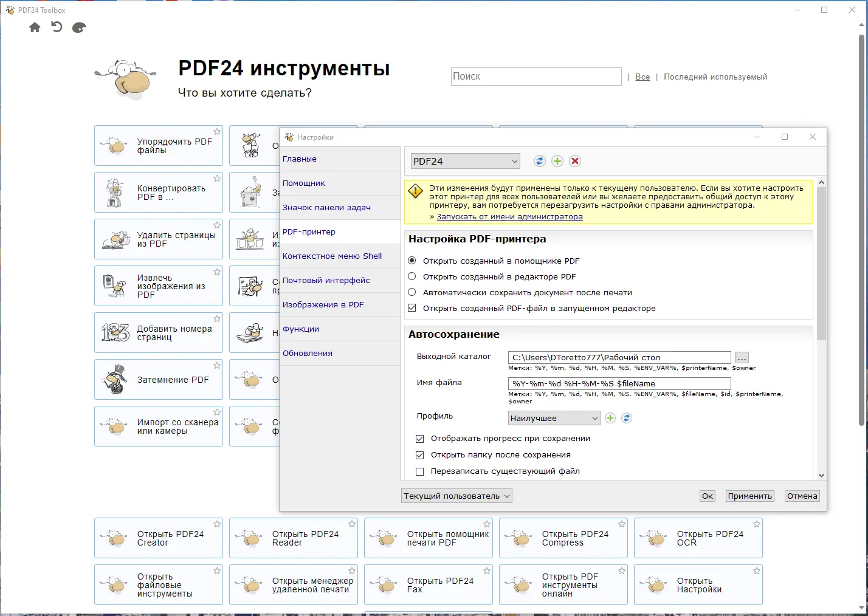Toggle the favorite star on 'Затемнение PDF'
Image resolution: width=868 pixels, height=616 pixels.
point(216,365)
